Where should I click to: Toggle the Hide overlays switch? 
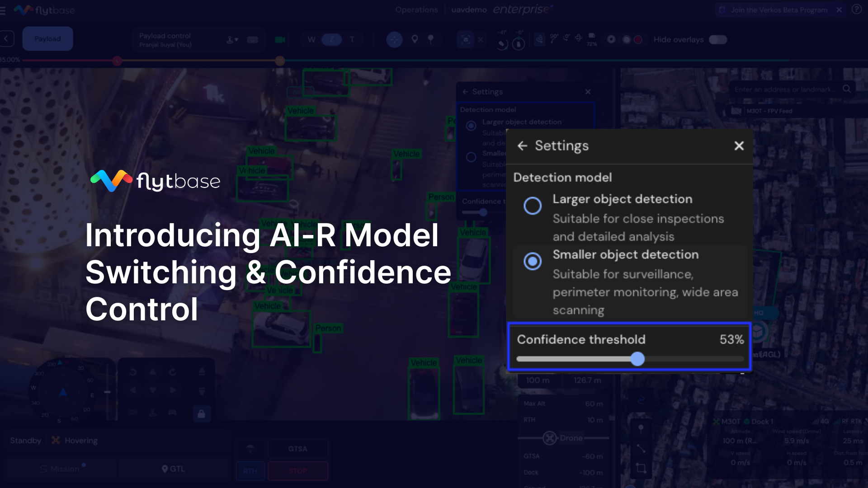click(717, 40)
